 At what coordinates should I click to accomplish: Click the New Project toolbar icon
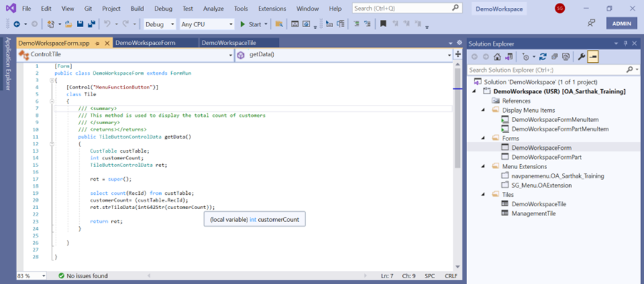point(51,24)
